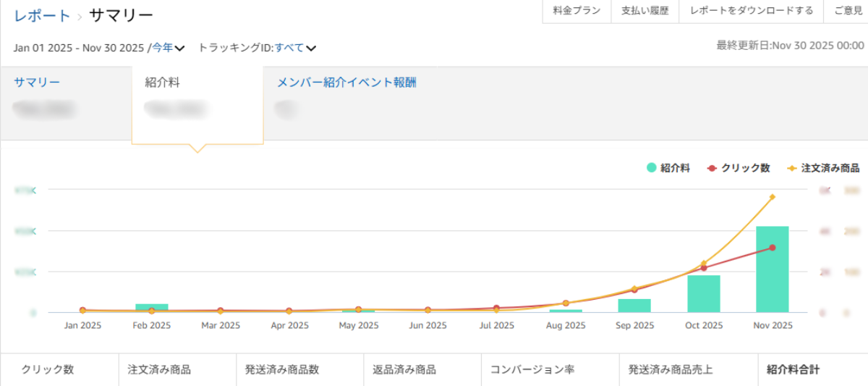This screenshot has height=386, width=868.
Task: Sort by クリック数 column header
Action: (48, 369)
